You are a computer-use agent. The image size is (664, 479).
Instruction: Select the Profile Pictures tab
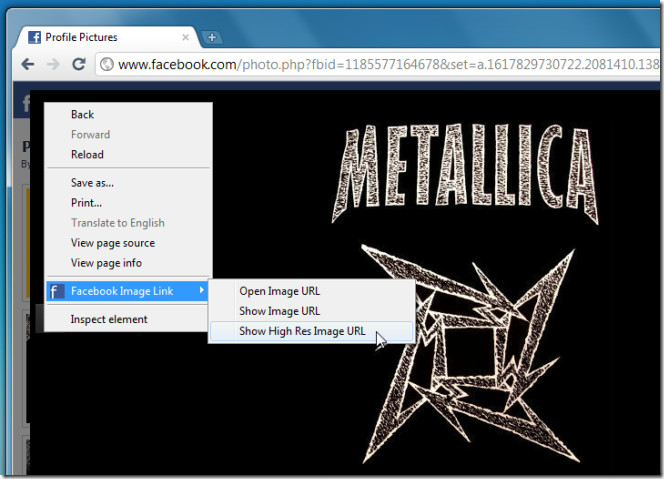[x=106, y=37]
